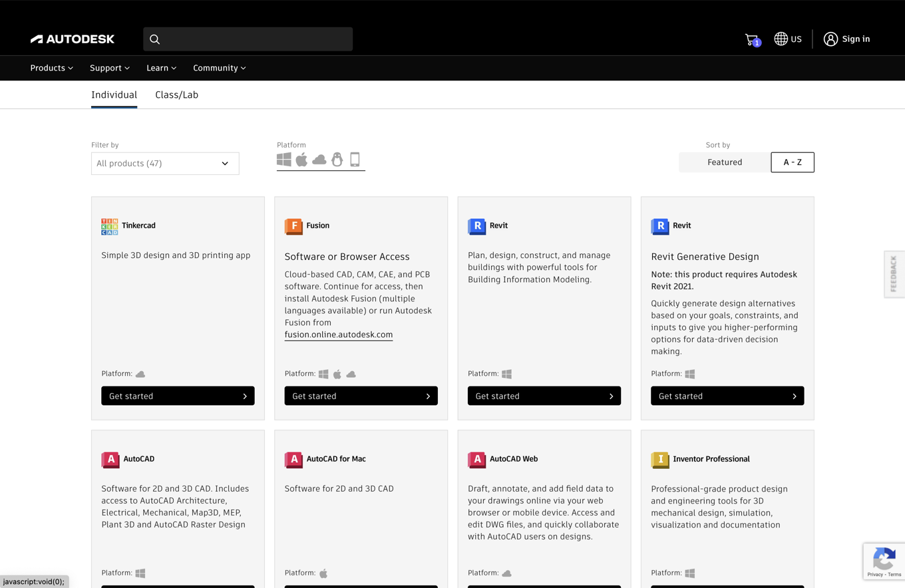Sort products by Featured

[x=725, y=162]
